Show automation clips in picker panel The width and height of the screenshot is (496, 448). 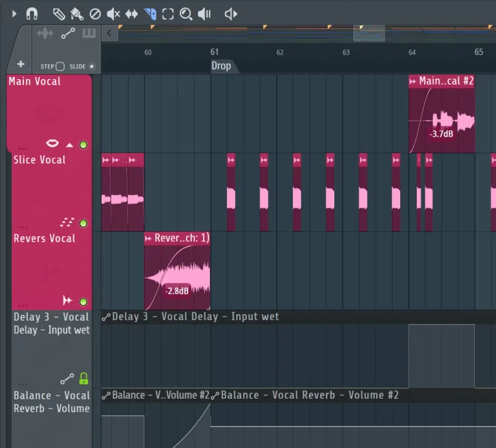(68, 33)
